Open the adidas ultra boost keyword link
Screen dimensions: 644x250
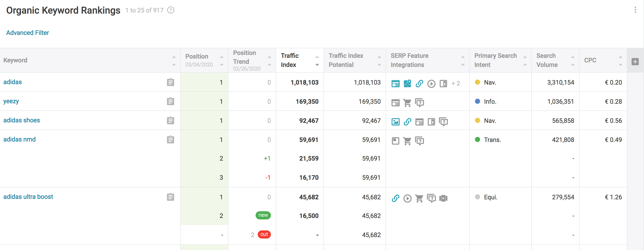(28, 196)
